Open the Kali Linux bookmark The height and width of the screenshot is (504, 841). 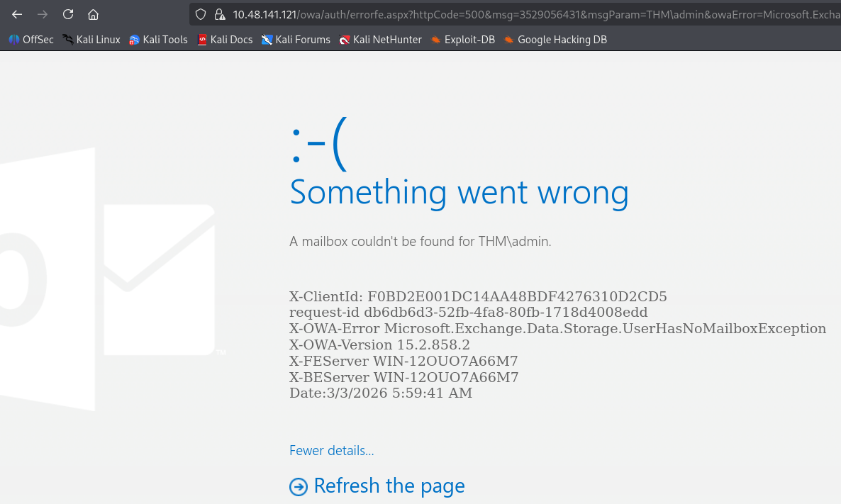coord(91,40)
